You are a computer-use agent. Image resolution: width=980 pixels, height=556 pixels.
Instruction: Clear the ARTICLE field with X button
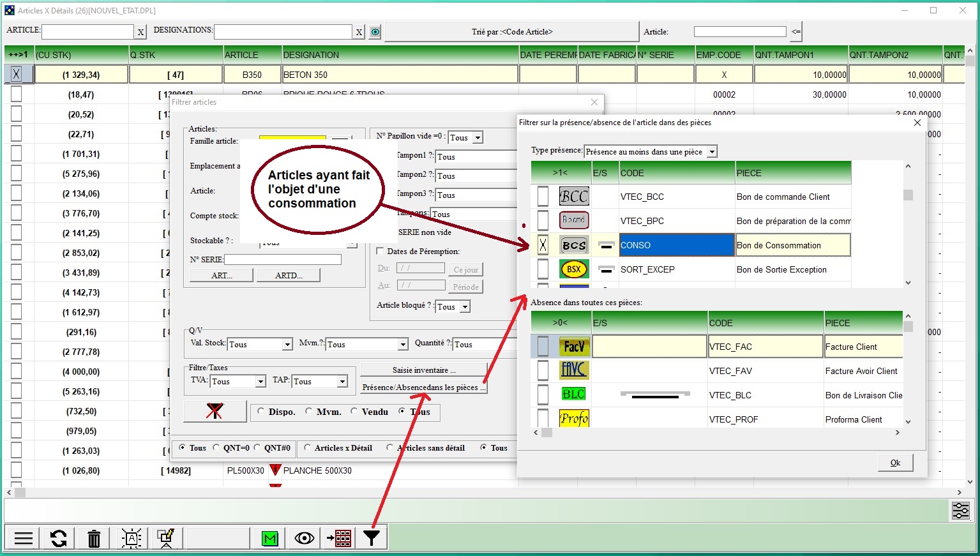(140, 32)
